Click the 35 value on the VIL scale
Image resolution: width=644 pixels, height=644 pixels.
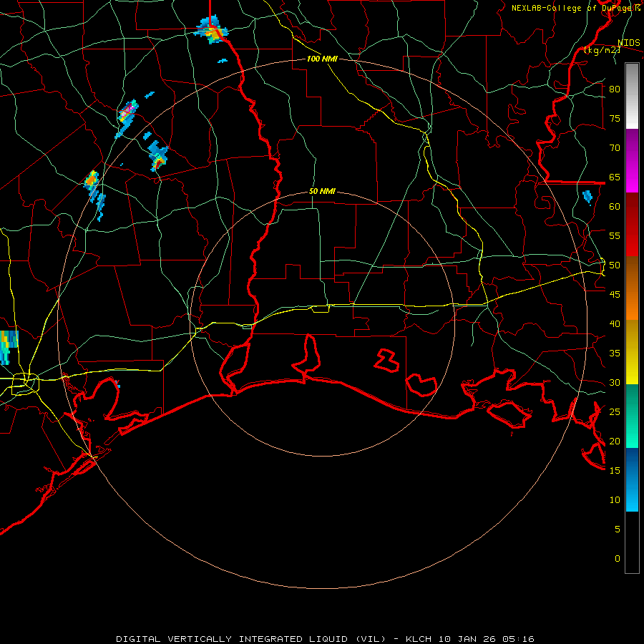(615, 353)
